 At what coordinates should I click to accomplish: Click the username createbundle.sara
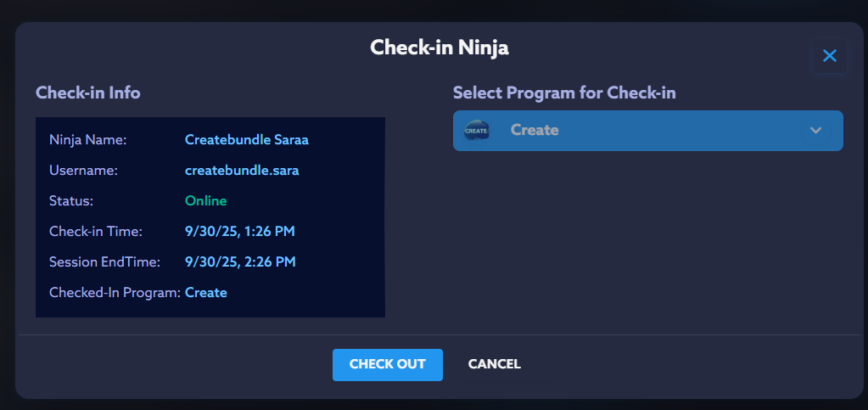pyautogui.click(x=242, y=171)
